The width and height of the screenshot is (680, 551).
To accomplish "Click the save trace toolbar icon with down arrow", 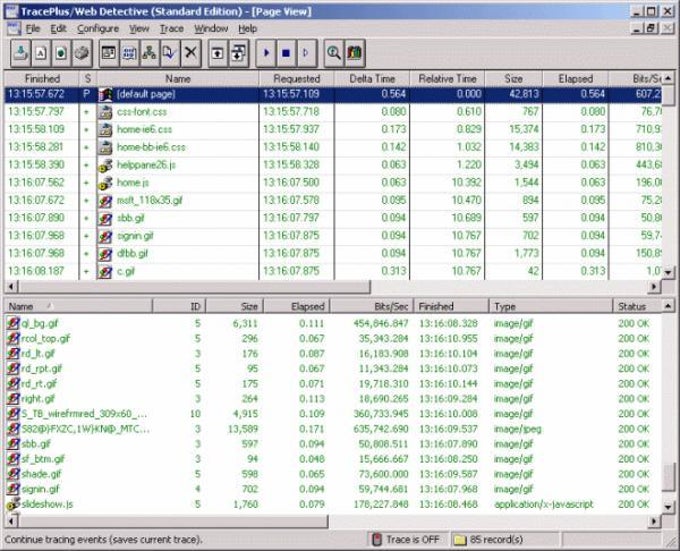I will point(20,53).
